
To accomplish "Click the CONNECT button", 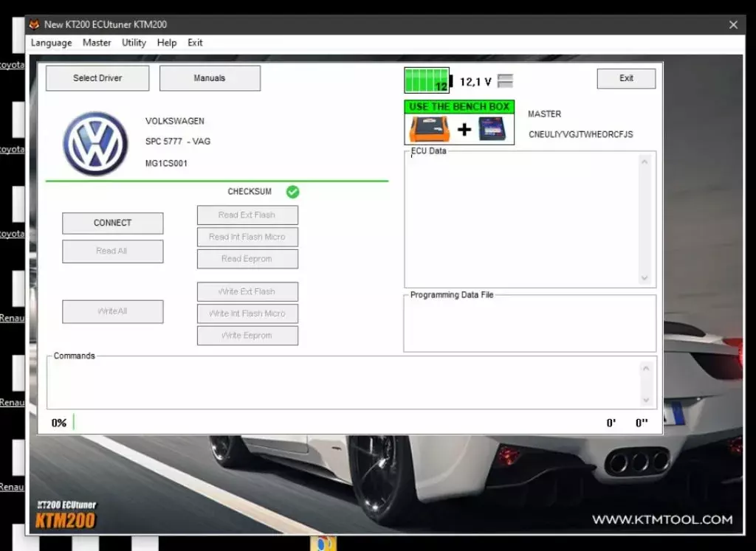I will (x=113, y=223).
